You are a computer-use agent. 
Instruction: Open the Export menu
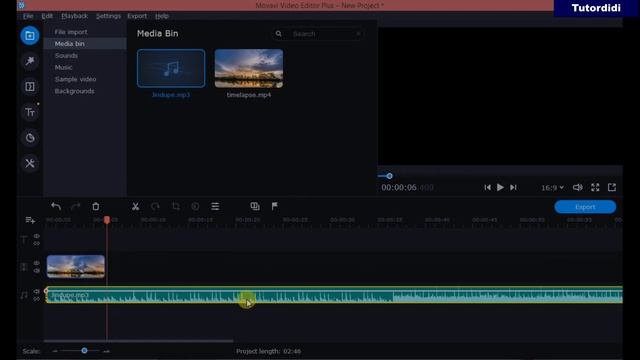pos(137,16)
